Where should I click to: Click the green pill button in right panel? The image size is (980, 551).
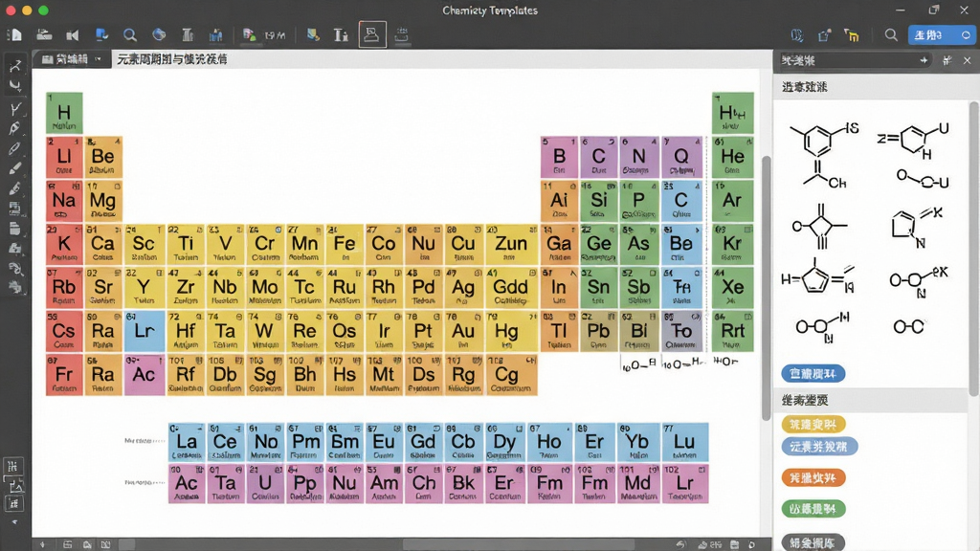(x=813, y=509)
